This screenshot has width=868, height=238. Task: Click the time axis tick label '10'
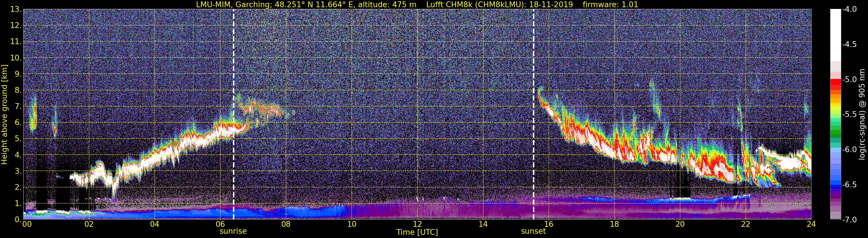click(352, 224)
